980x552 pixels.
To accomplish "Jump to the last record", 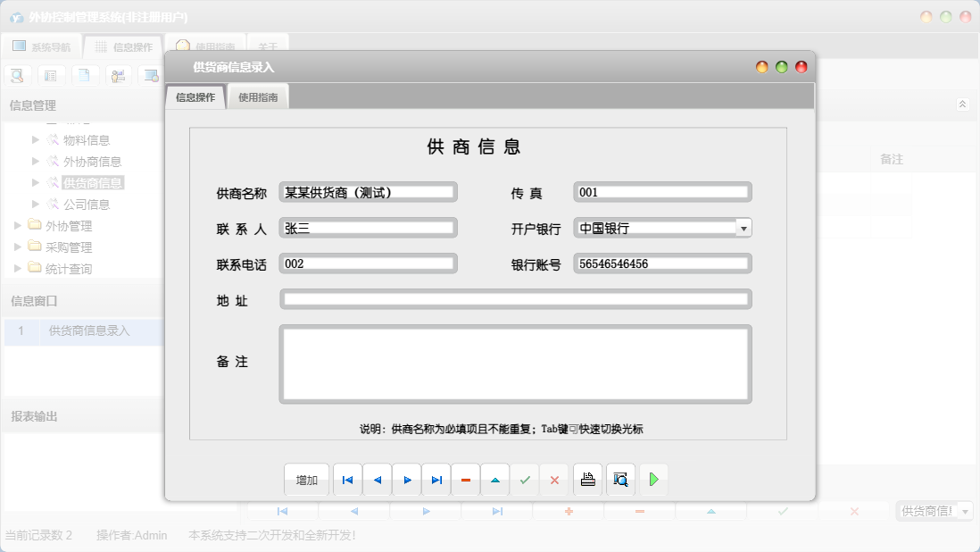I will point(436,480).
